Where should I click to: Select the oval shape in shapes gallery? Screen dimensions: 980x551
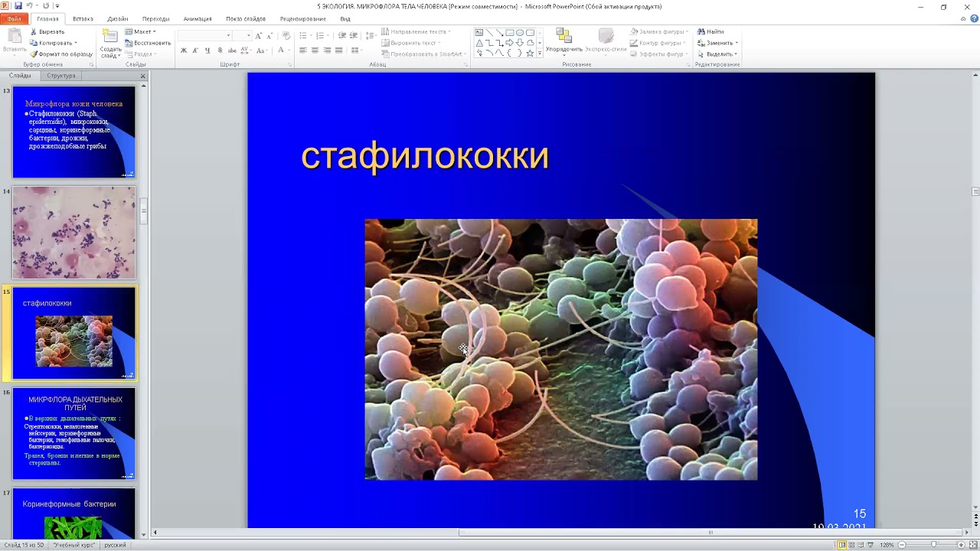[520, 33]
